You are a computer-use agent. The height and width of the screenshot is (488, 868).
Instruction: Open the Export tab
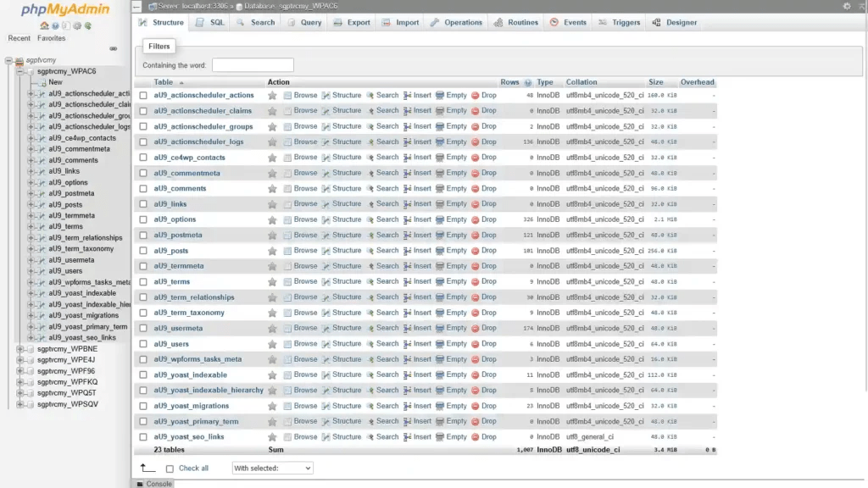(352, 23)
